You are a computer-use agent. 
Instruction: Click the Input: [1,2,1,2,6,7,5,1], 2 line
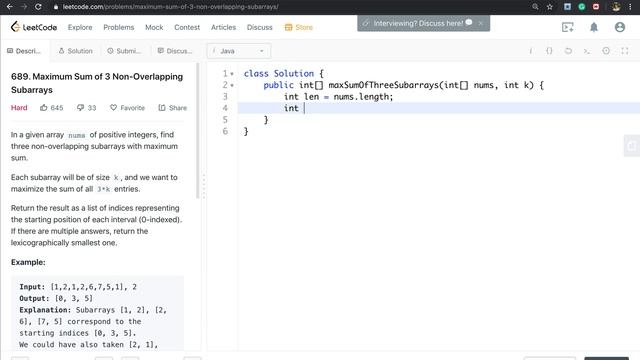[78, 287]
